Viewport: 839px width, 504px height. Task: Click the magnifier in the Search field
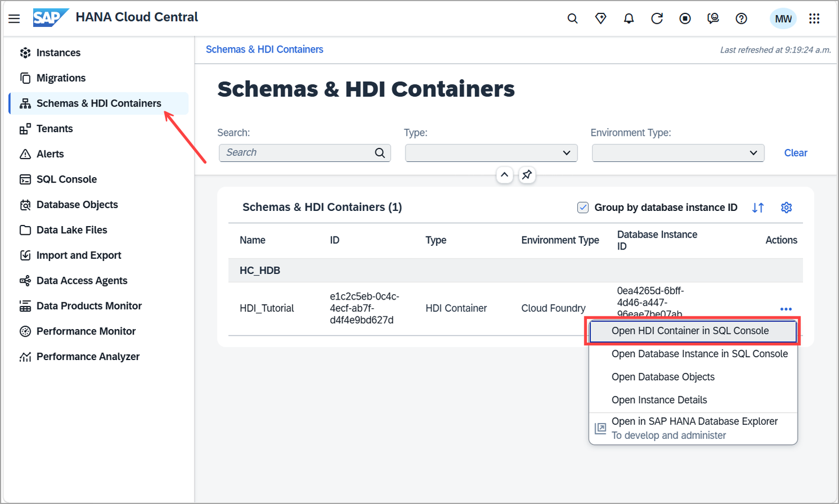[x=380, y=153]
